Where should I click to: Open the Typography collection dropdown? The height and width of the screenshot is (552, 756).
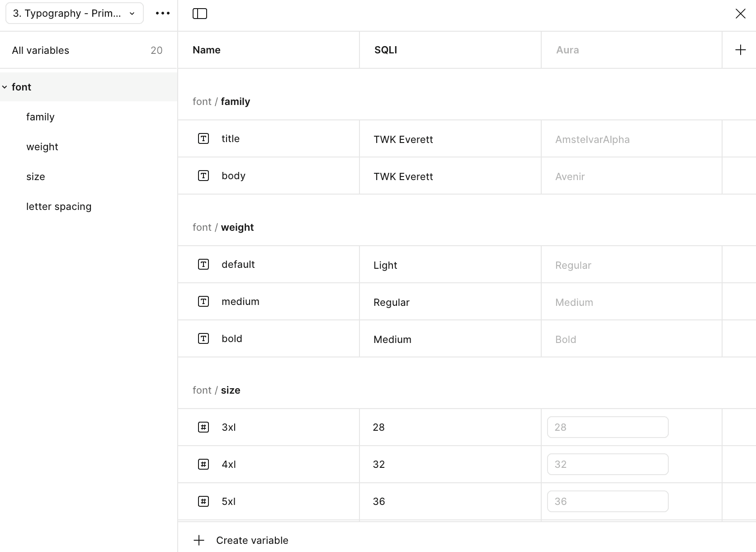(75, 13)
